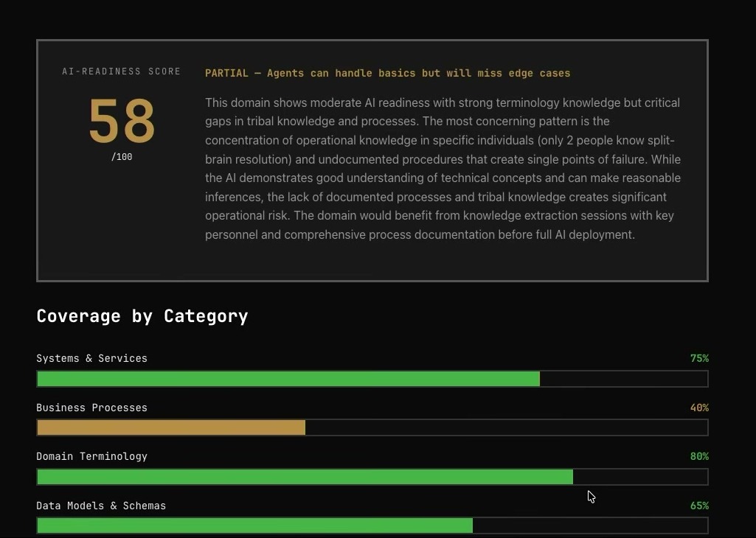Click the 58 AI-readiness score number

click(x=122, y=120)
